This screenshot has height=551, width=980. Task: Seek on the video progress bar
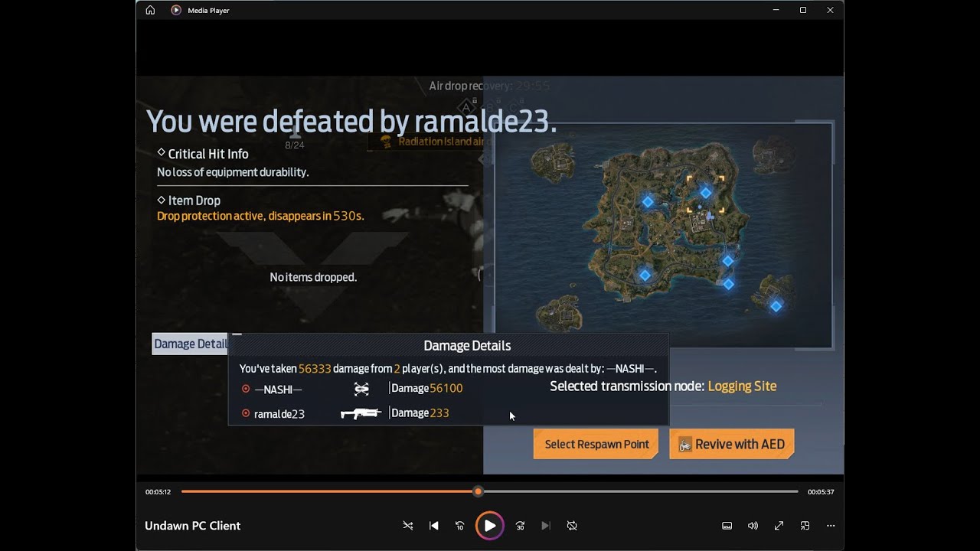[490, 491]
